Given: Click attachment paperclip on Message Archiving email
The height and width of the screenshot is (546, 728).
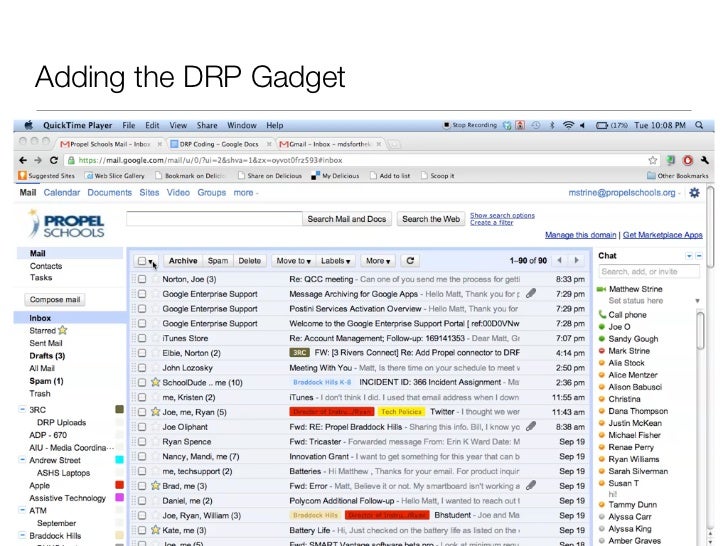Looking at the screenshot, I should point(531,293).
